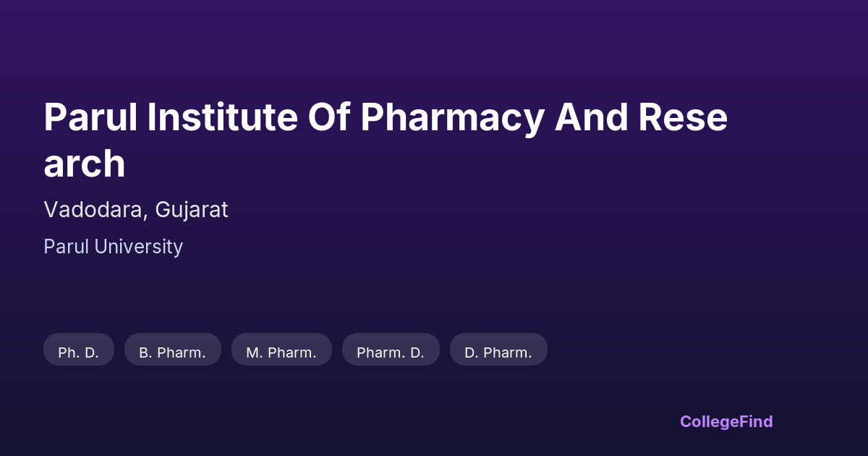Click the Vadodara, Gujarat location text

pos(136,210)
